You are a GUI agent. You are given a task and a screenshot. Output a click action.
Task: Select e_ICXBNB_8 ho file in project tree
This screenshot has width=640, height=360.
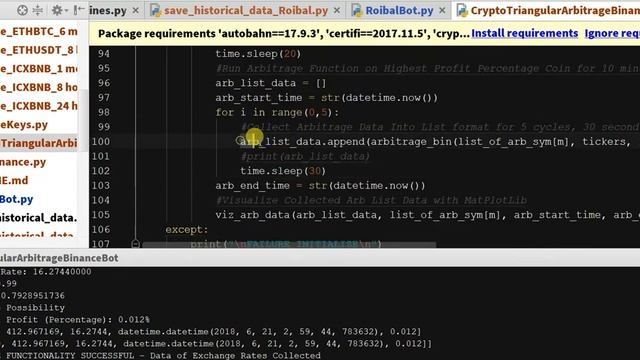pyautogui.click(x=39, y=87)
